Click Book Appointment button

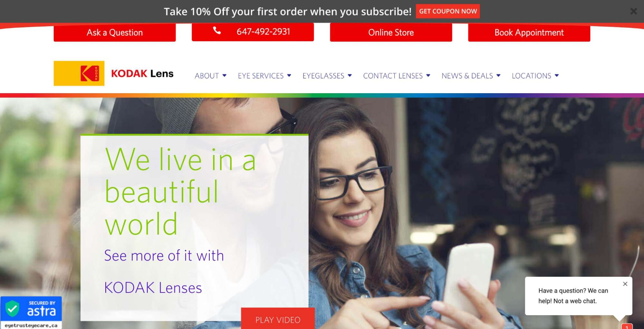529,32
